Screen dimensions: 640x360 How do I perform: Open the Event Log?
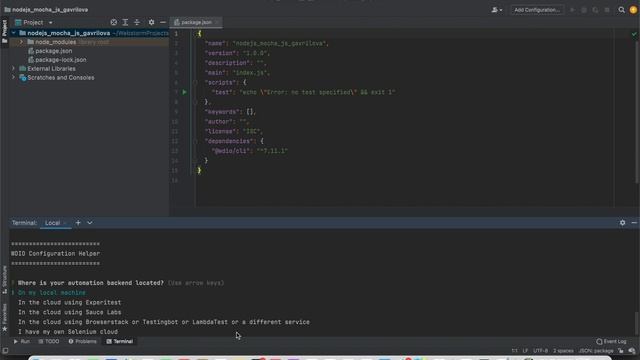click(x=611, y=341)
